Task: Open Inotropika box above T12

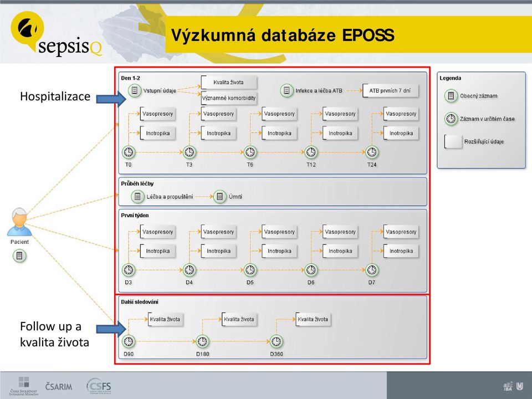Action: pyautogui.click(x=340, y=134)
